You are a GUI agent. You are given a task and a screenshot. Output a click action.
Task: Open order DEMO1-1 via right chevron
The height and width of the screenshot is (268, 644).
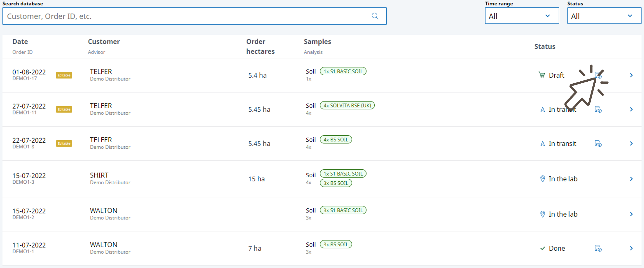[631, 248]
